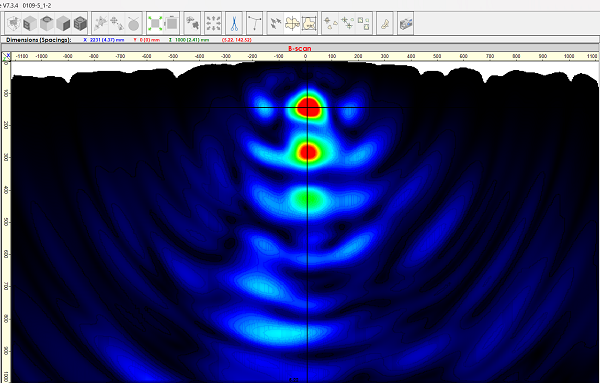Click the multiple arrow cursors icon
The width and height of the screenshot is (600, 383).
[276, 23]
